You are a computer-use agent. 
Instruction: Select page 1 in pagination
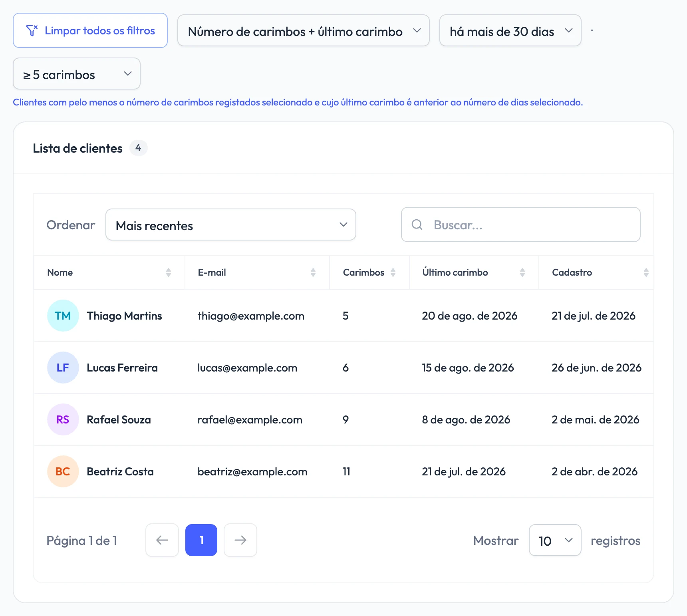(201, 540)
